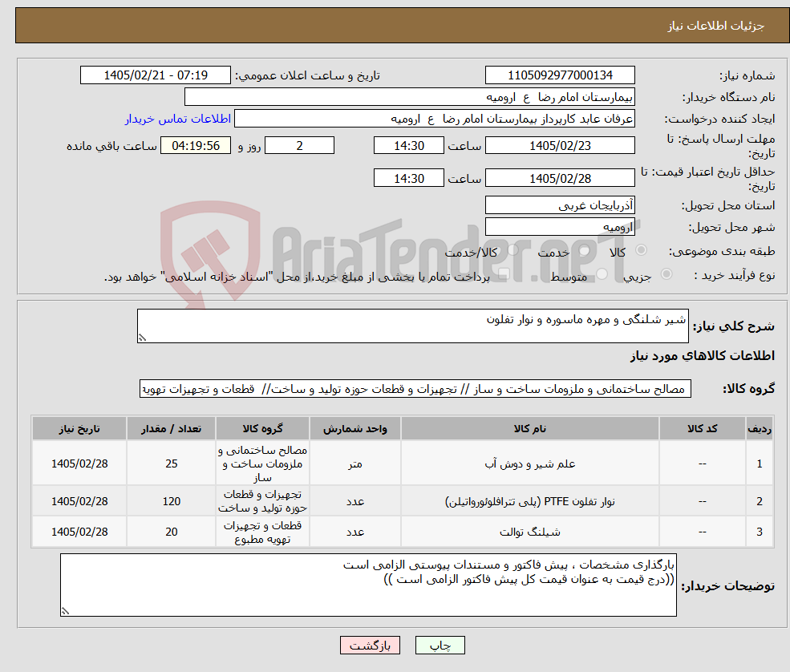Click the response deadline date 1405/02/23
790x672 pixels.
560,146
